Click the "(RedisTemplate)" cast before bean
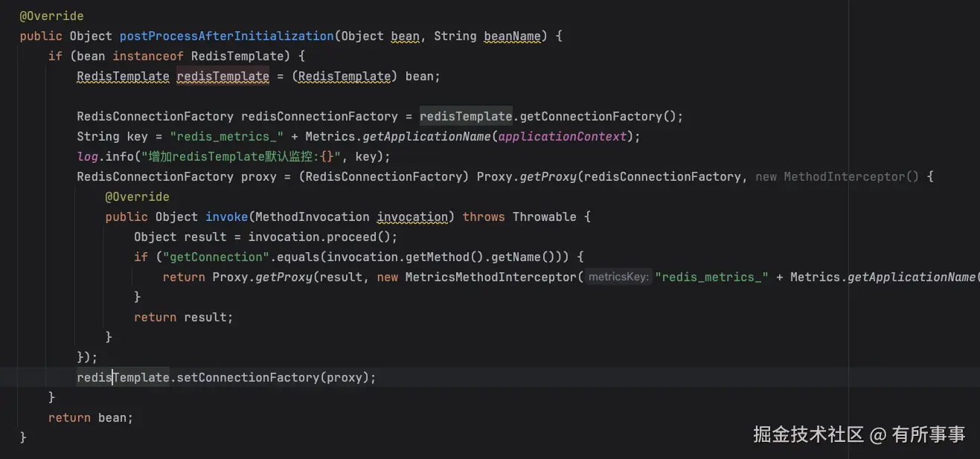 pyautogui.click(x=345, y=76)
